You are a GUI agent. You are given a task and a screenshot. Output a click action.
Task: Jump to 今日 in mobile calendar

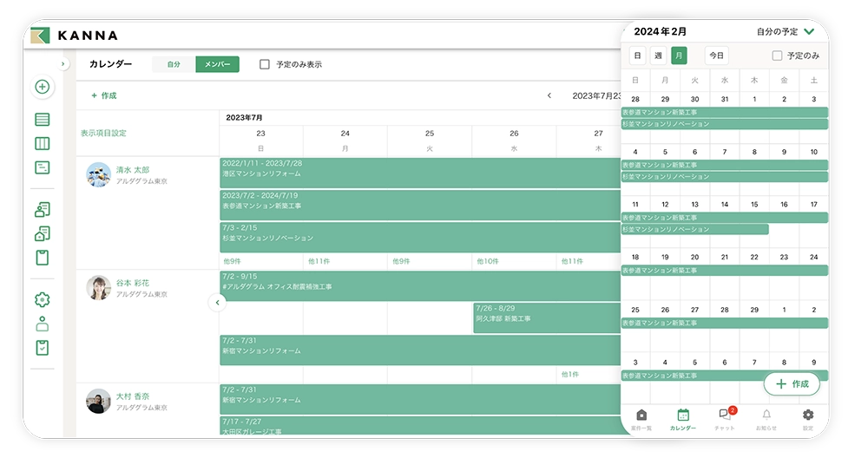click(717, 56)
